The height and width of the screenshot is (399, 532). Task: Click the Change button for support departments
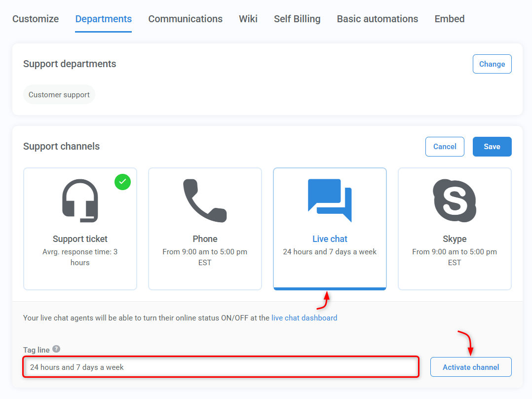[x=492, y=64]
